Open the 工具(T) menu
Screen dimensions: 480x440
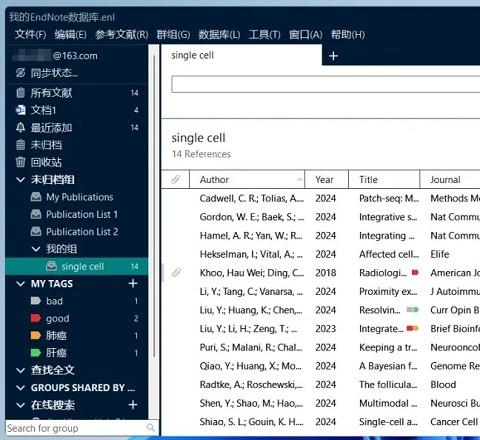[x=265, y=34]
